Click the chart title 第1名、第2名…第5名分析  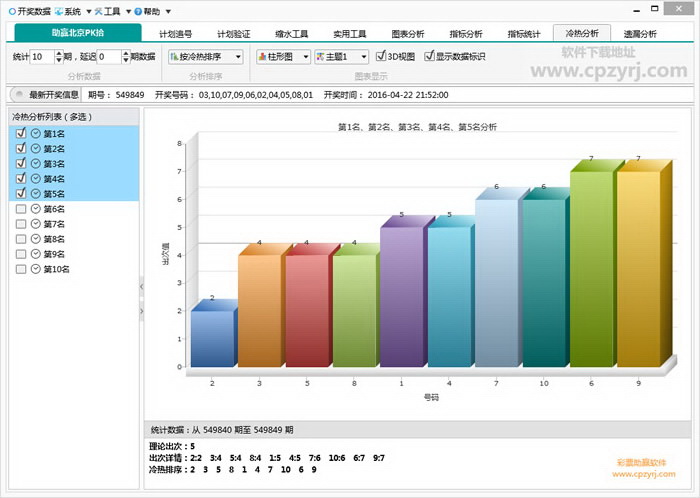click(x=417, y=127)
